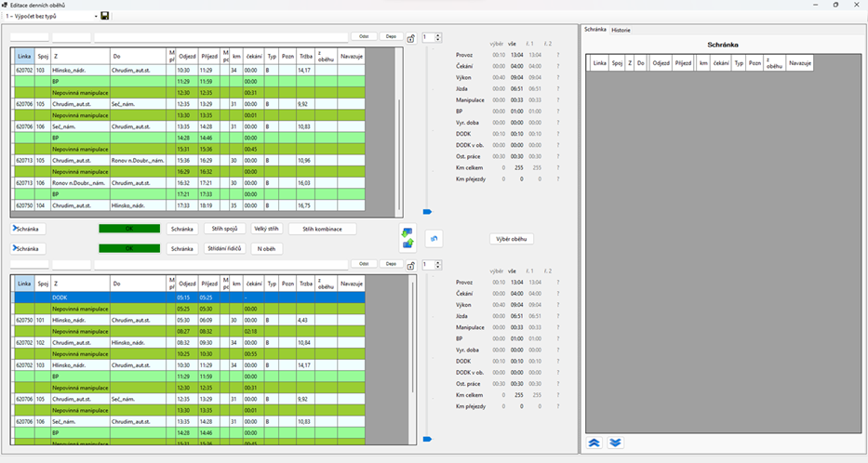Click the lock icon in upper panel
Viewport: 868px width, 463px height.
pyautogui.click(x=410, y=38)
